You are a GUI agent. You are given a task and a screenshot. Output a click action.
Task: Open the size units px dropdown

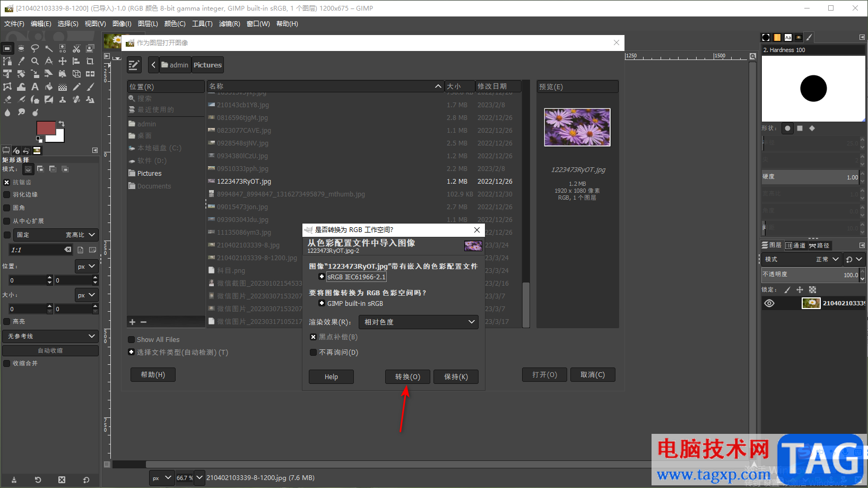click(86, 295)
